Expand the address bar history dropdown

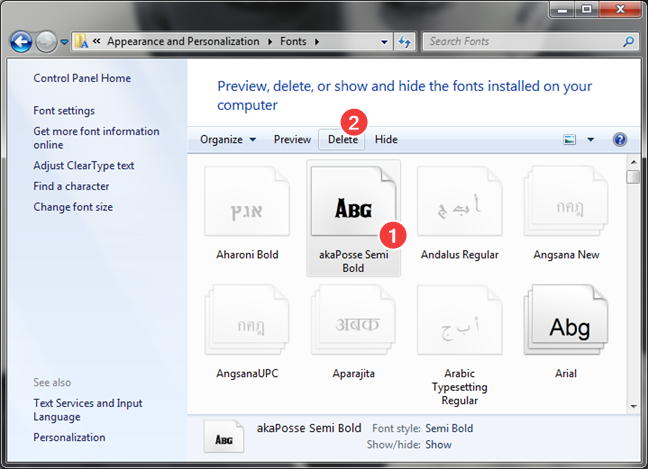(384, 42)
